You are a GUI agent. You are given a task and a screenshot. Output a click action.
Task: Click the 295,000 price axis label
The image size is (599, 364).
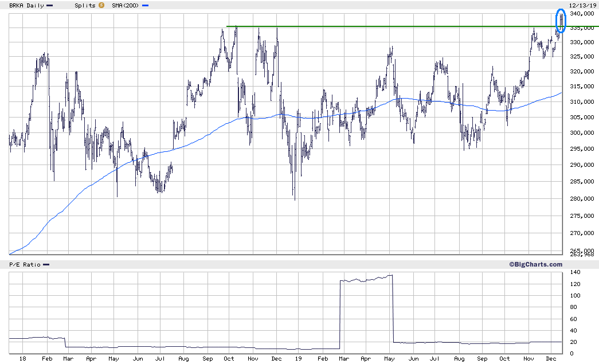click(x=582, y=149)
